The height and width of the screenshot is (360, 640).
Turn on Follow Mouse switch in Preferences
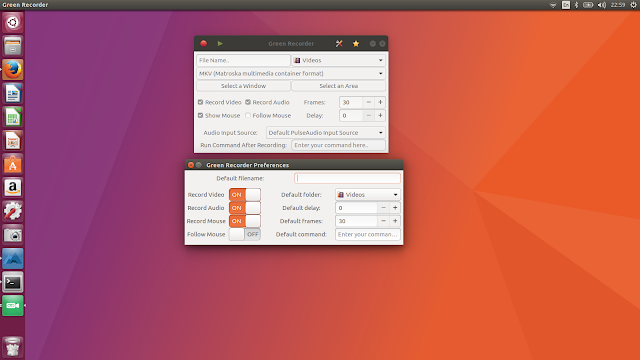pyautogui.click(x=244, y=234)
